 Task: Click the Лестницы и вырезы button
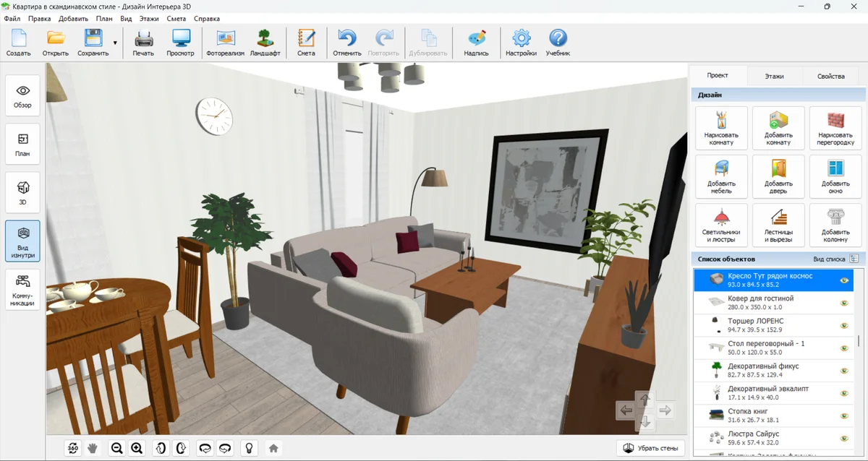click(778, 225)
